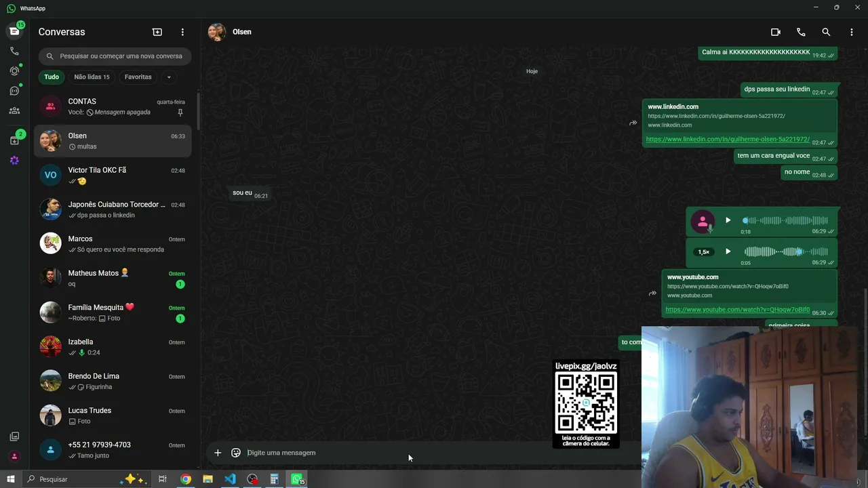
Task: Open the Meta AI purple icon
Action: [x=14, y=161]
